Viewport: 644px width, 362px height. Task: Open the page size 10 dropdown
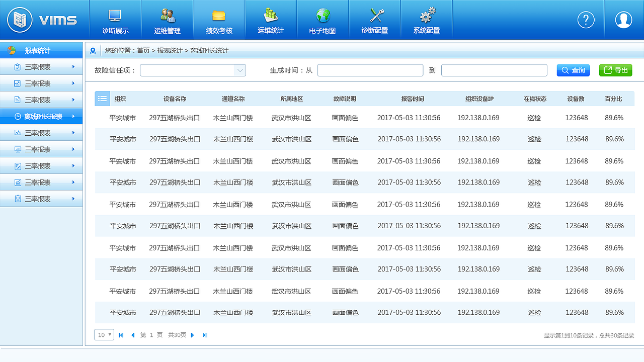104,334
